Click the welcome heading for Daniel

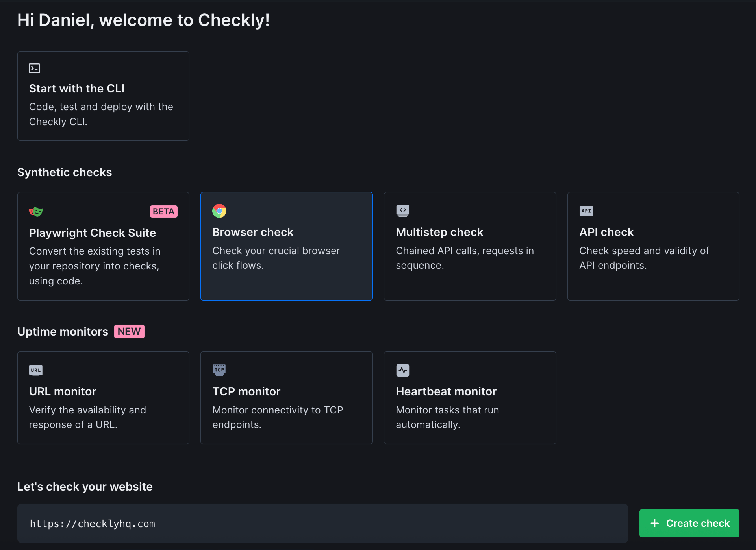tap(143, 20)
